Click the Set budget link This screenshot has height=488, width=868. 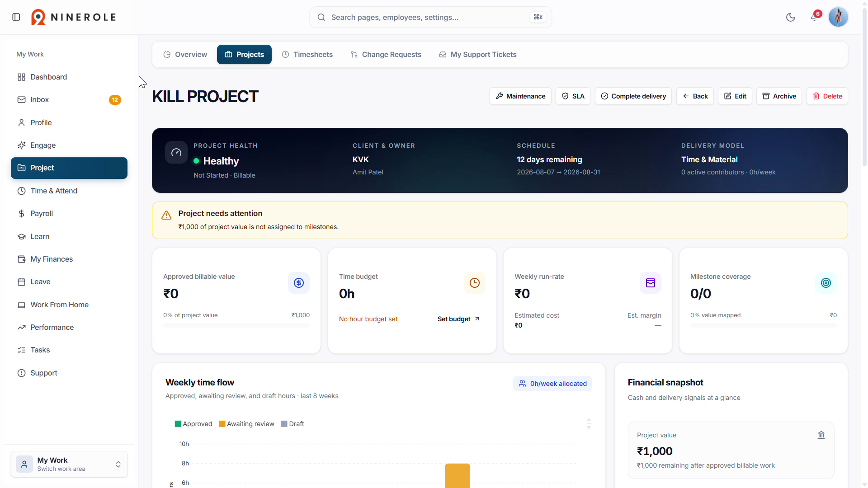pyautogui.click(x=458, y=319)
